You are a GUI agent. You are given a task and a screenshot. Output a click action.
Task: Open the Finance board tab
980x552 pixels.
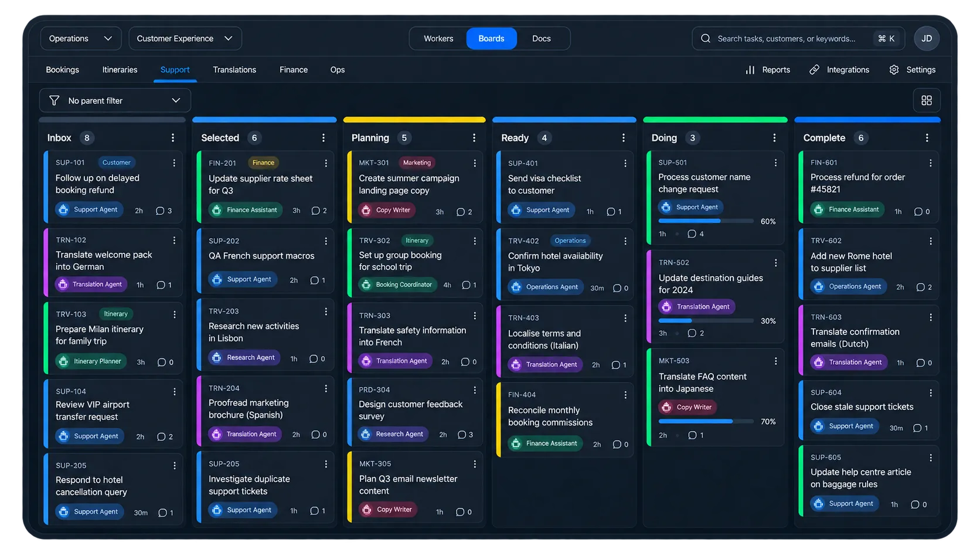294,69
